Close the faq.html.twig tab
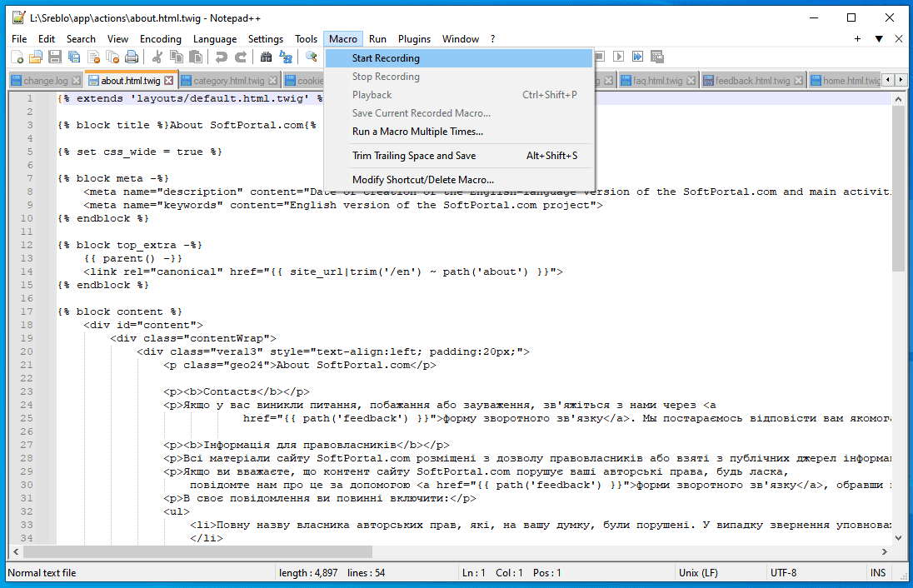 tap(691, 80)
